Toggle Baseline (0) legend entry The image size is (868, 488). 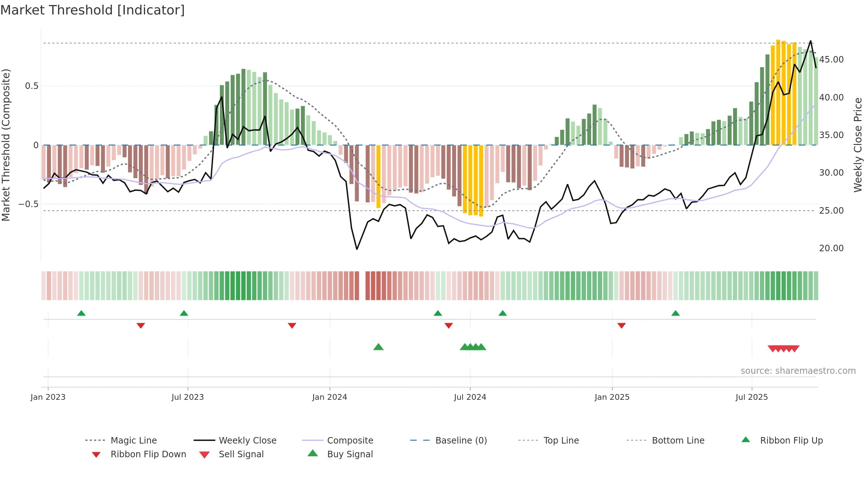pos(448,440)
